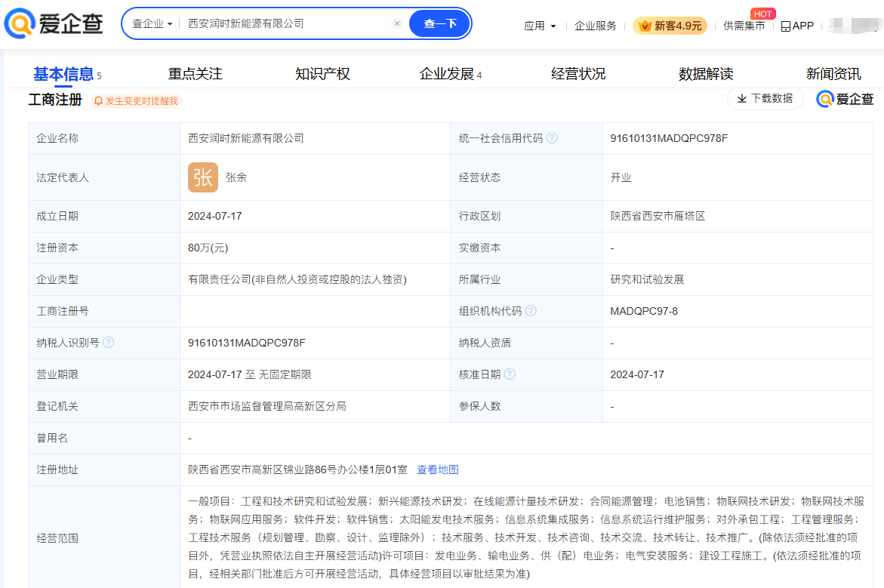Click the 注册地址 row label
This screenshot has width=884, height=588.
pos(57,469)
